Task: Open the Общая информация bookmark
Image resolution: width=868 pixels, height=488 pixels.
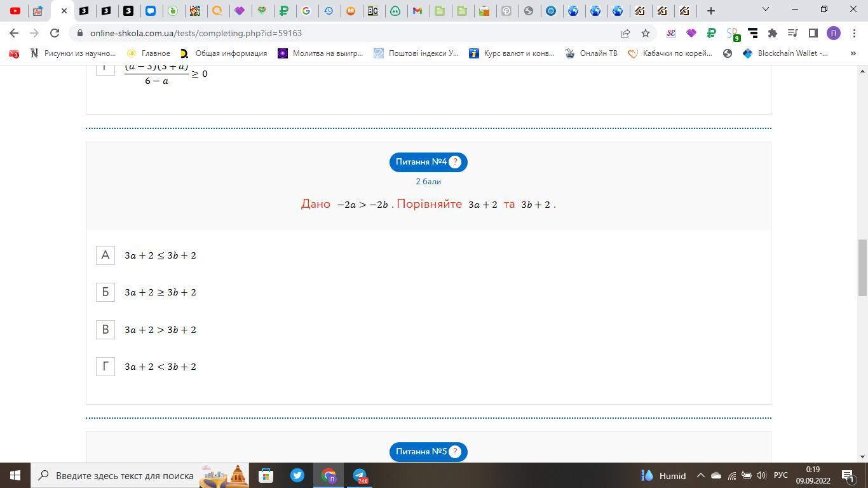Action: click(x=224, y=53)
